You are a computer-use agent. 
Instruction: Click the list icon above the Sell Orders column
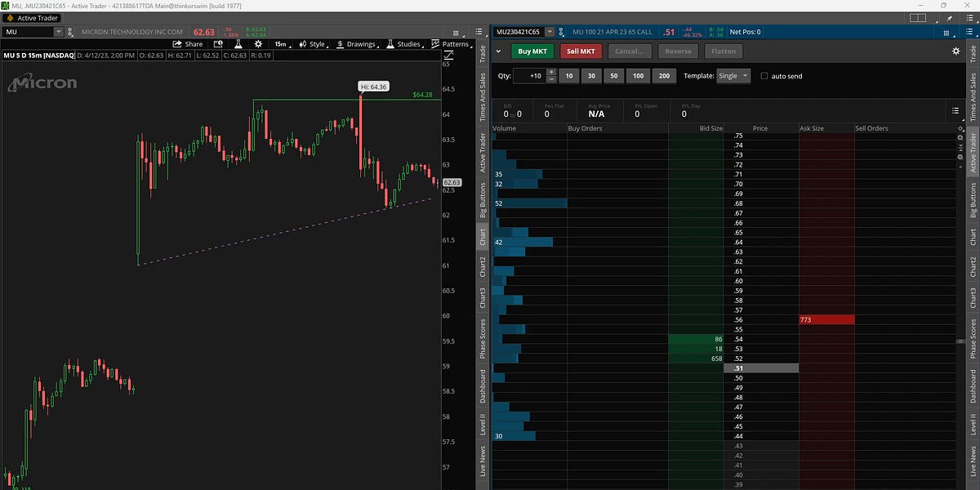click(955, 110)
